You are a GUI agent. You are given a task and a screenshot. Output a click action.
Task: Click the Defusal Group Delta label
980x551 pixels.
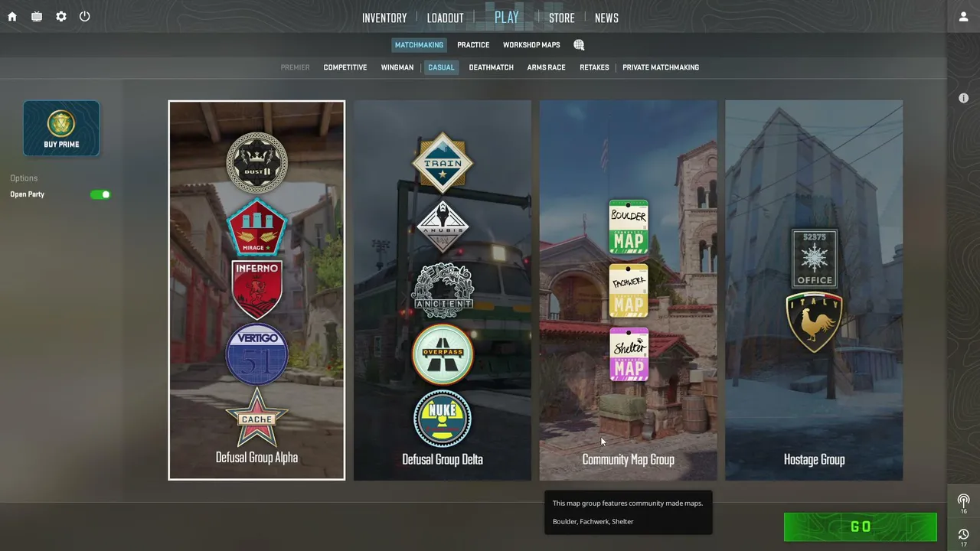443,459
